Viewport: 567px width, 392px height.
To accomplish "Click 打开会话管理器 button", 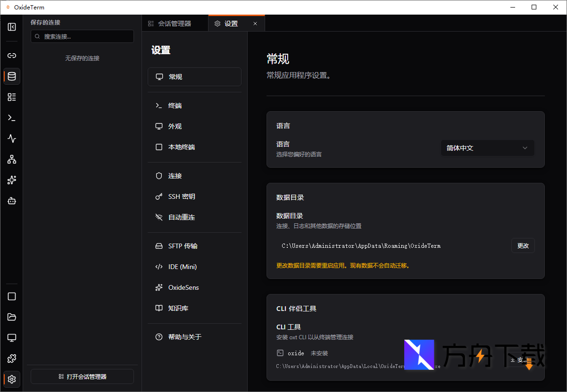I will pos(82,376).
